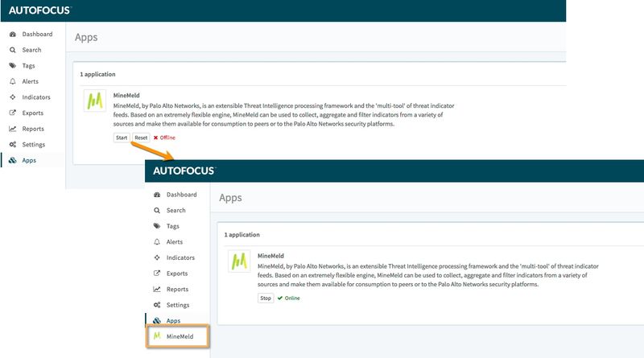Image resolution: width=644 pixels, height=358 pixels.
Task: Click Settings gears icon in upper window sidebar
Action: click(x=13, y=145)
